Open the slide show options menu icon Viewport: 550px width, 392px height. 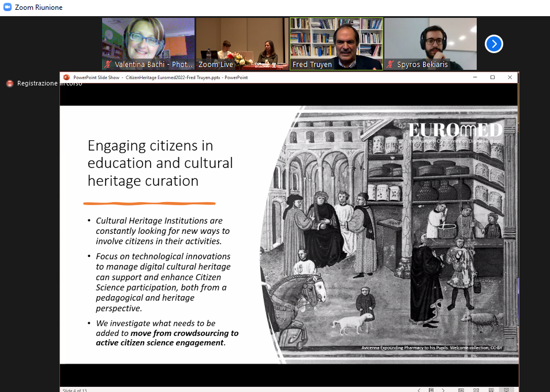pos(431,390)
